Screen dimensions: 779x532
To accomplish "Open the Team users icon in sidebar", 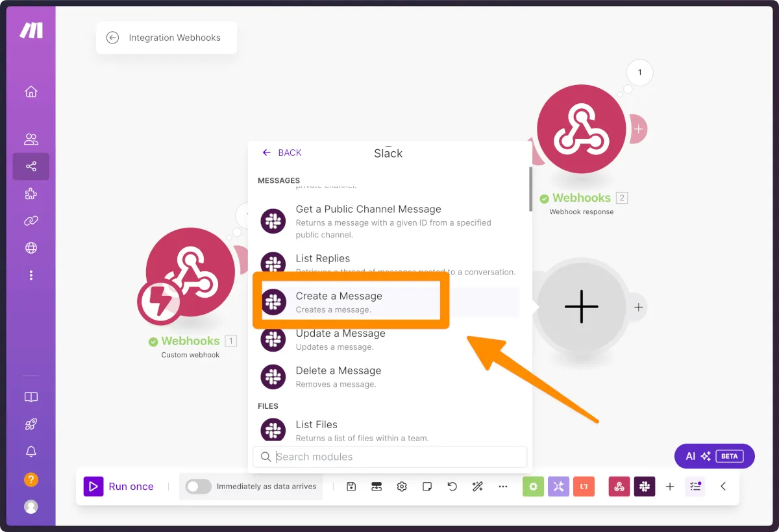I will coord(31,139).
